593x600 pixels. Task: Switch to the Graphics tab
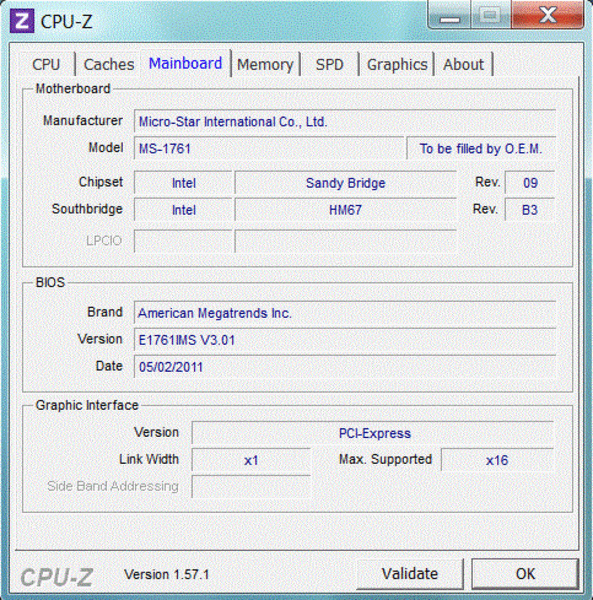(397, 64)
